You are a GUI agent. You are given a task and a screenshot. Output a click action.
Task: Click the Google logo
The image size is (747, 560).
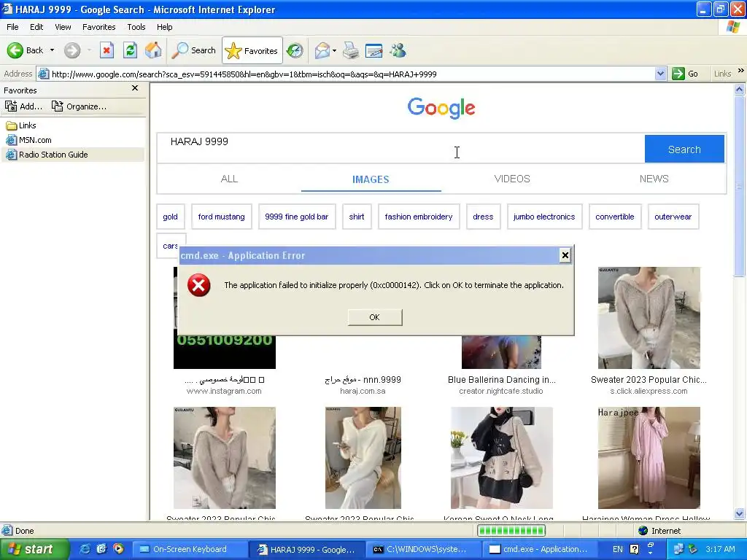(x=441, y=108)
